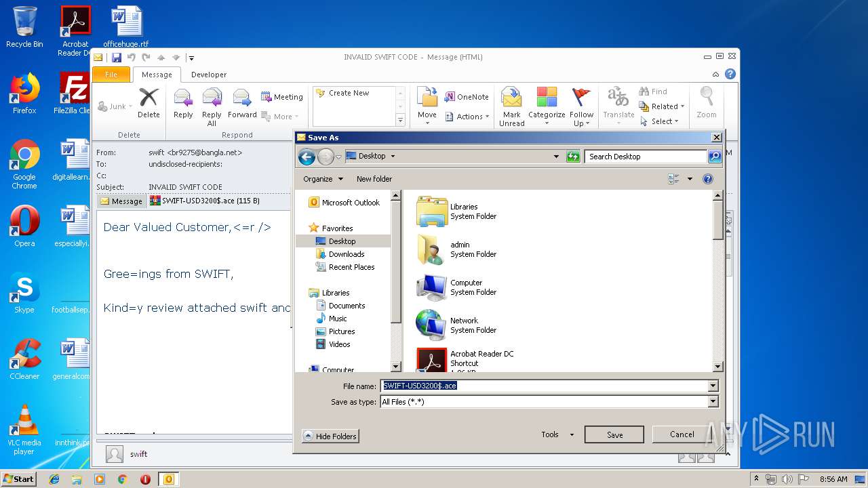The width and height of the screenshot is (868, 488).
Task: Expand the File name history dropdown
Action: [713, 386]
